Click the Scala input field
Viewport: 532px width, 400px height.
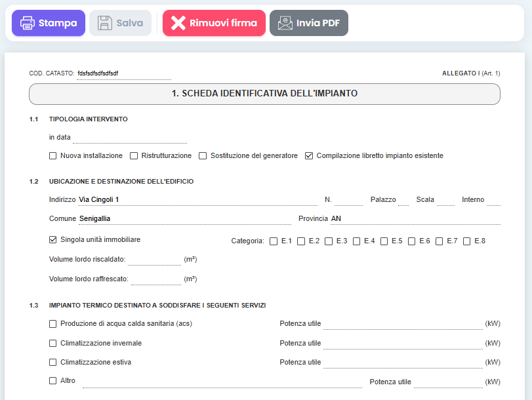coord(445,200)
